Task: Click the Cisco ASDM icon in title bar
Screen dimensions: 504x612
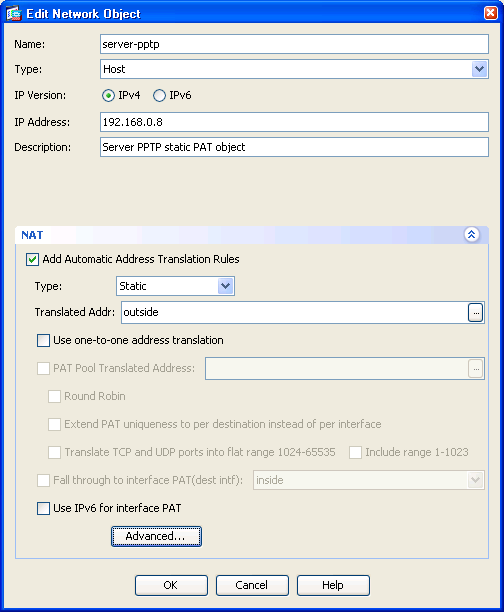Action: click(x=13, y=14)
